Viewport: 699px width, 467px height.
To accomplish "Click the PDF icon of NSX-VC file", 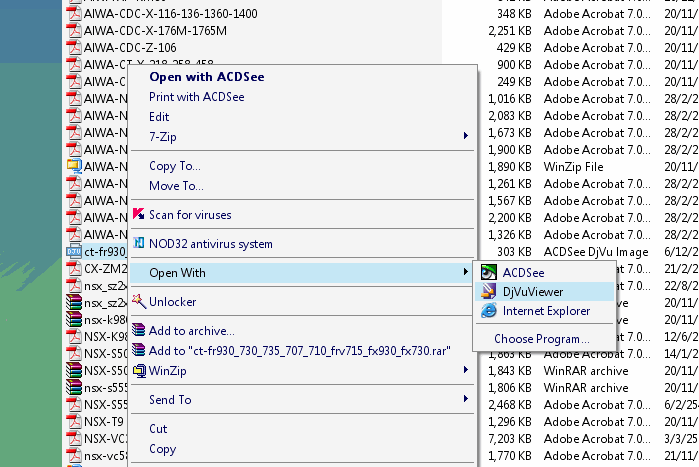I will 74,438.
